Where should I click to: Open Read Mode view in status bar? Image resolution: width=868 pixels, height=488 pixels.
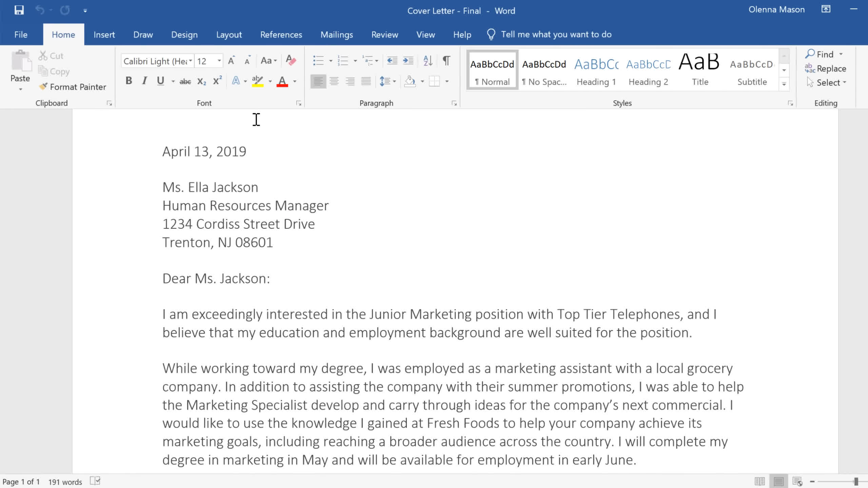[x=759, y=481]
